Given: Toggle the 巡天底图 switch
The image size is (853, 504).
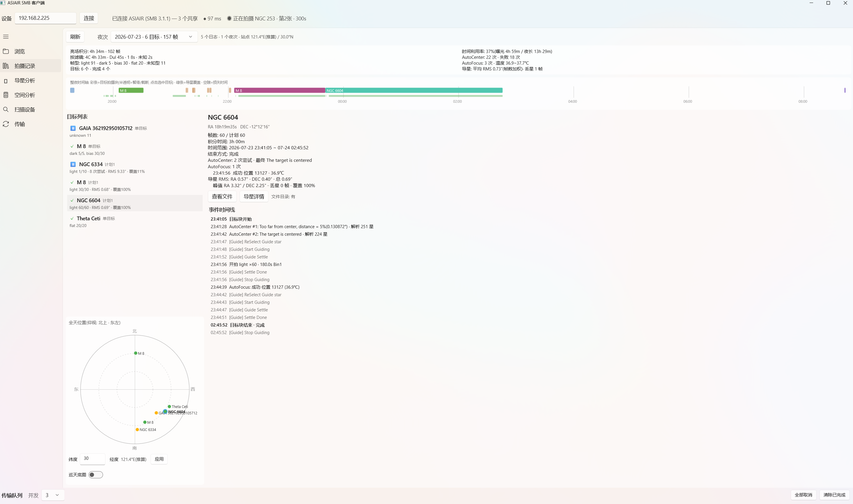Looking at the screenshot, I should (x=96, y=475).
